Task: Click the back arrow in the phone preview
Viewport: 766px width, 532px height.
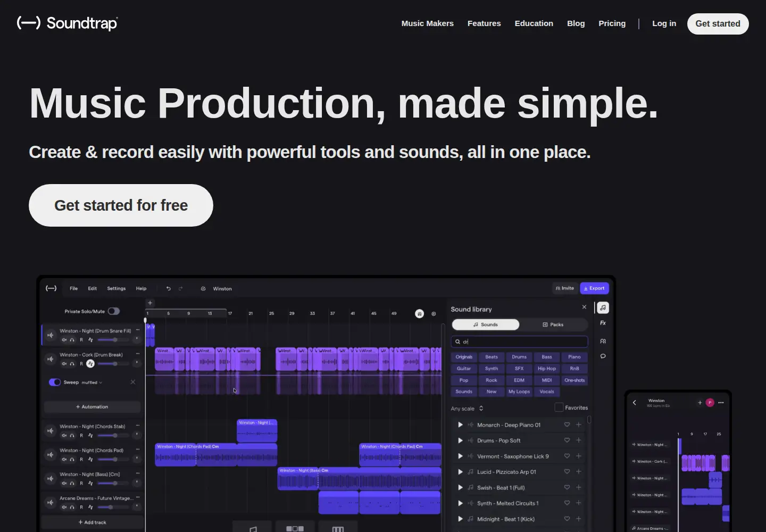Action: [635, 403]
